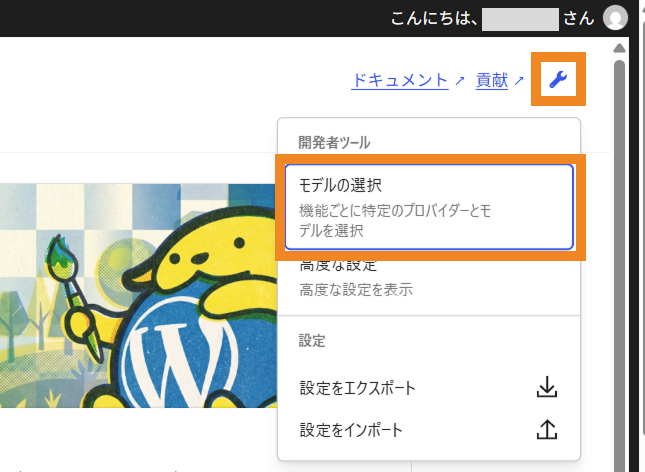Viewport: 645px width, 472px height.
Task: Click the 機能ごとに特定のプロバイダー description text
Action: 394,221
